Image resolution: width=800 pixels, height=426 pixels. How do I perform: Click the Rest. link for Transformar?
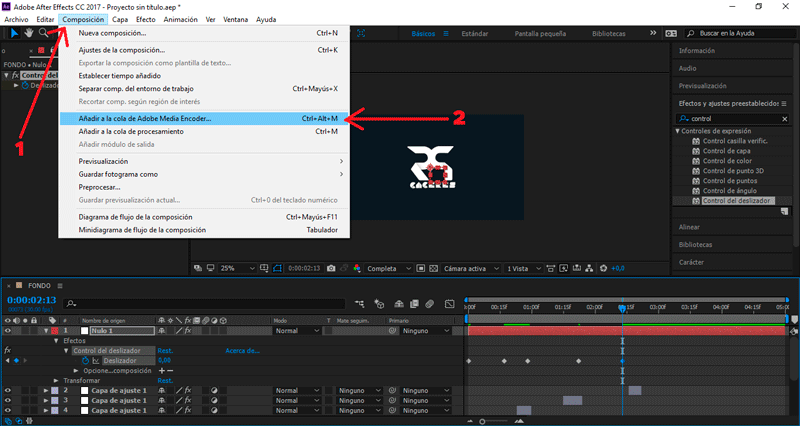165,381
